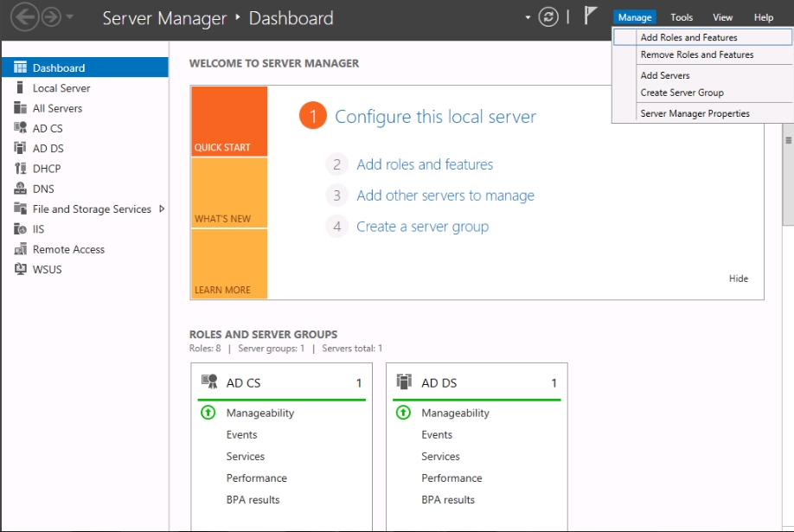Click the Forward navigation arrow
The height and width of the screenshot is (532, 794).
click(x=51, y=17)
